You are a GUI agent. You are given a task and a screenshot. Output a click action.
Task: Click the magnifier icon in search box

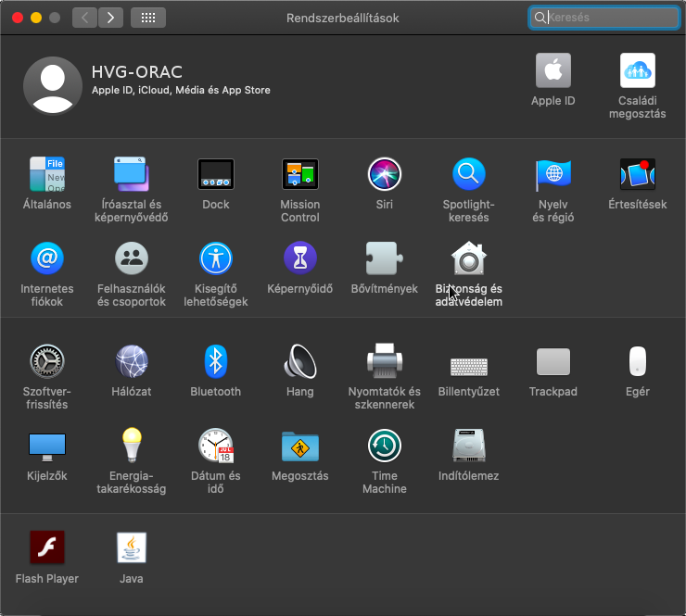[540, 18]
